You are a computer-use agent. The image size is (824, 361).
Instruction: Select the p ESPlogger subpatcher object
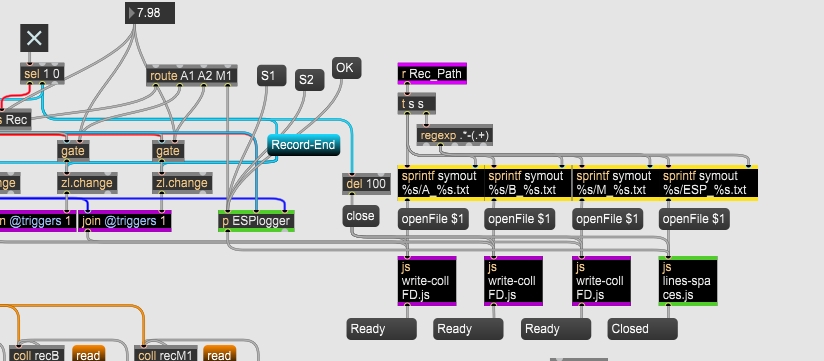pyautogui.click(x=256, y=221)
